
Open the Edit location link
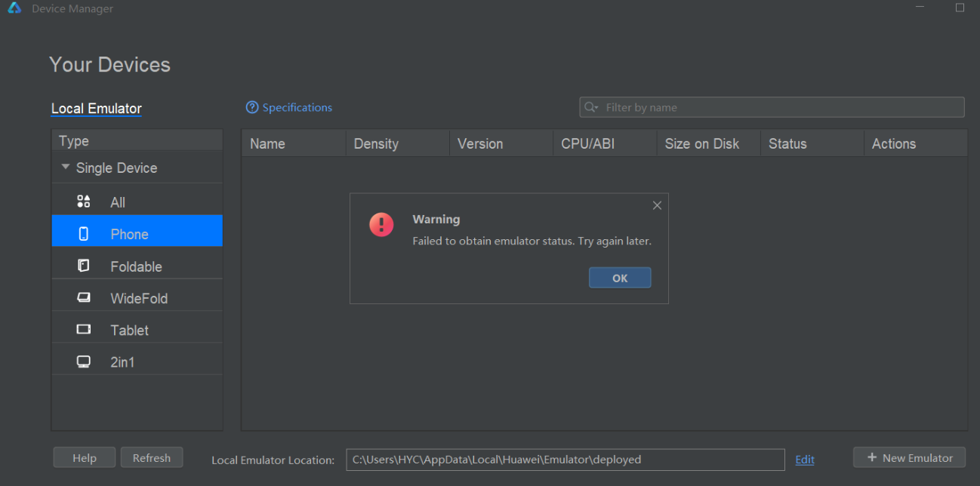(x=805, y=460)
